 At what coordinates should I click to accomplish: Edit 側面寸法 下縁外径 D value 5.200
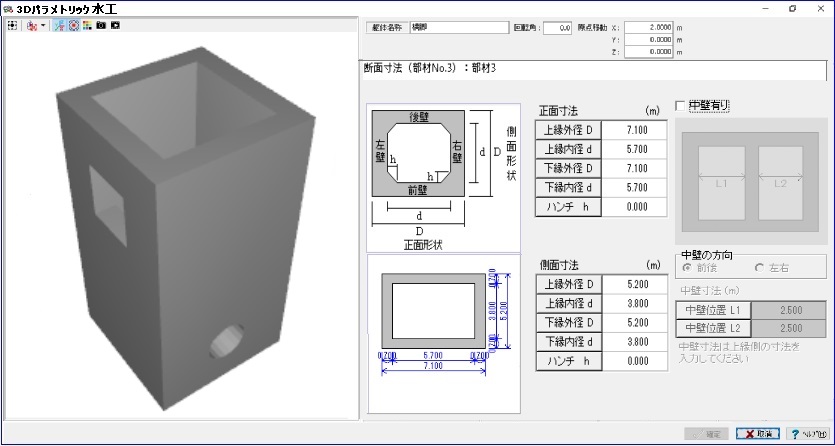point(634,323)
